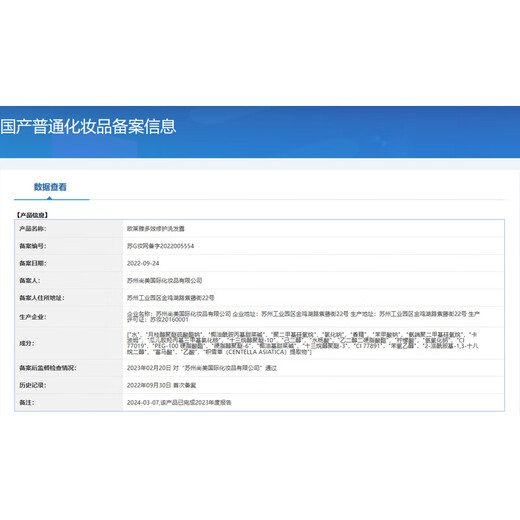Viewport: 520px width, 520px height.
Task: Click the 国产普通化妆品备案信息 page title
Action: click(88, 126)
